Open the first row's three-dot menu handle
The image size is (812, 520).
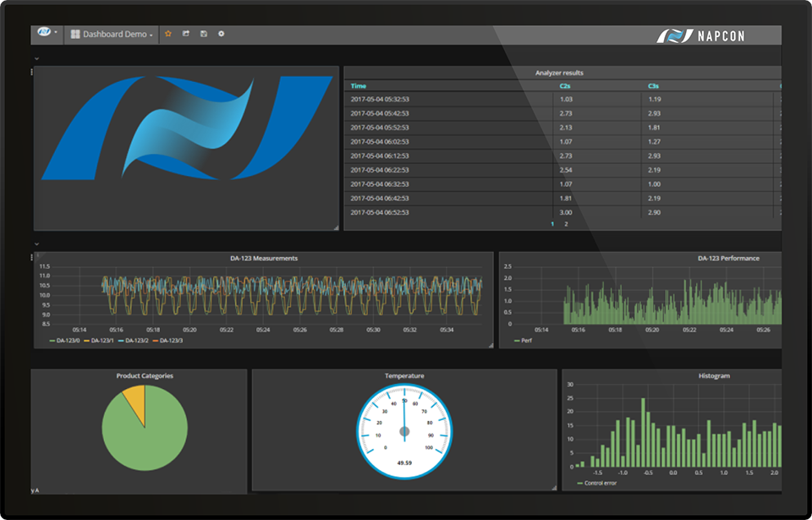[32, 73]
